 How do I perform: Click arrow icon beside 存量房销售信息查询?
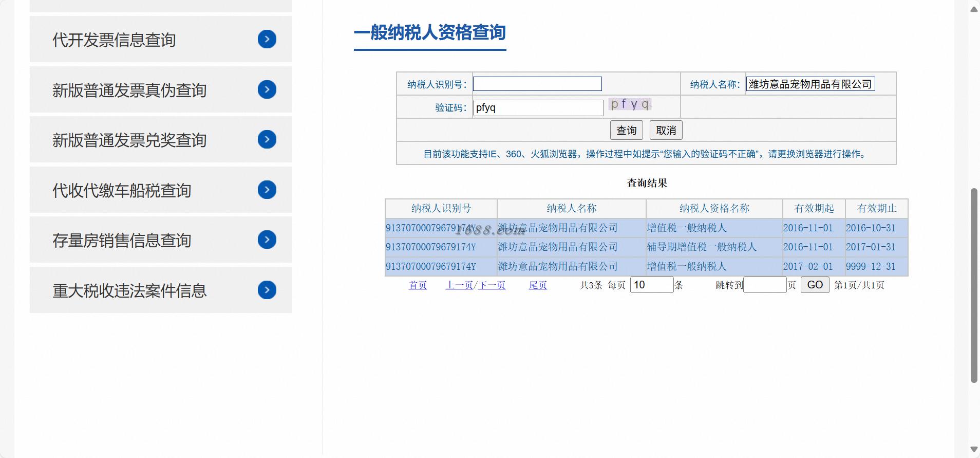(x=267, y=240)
